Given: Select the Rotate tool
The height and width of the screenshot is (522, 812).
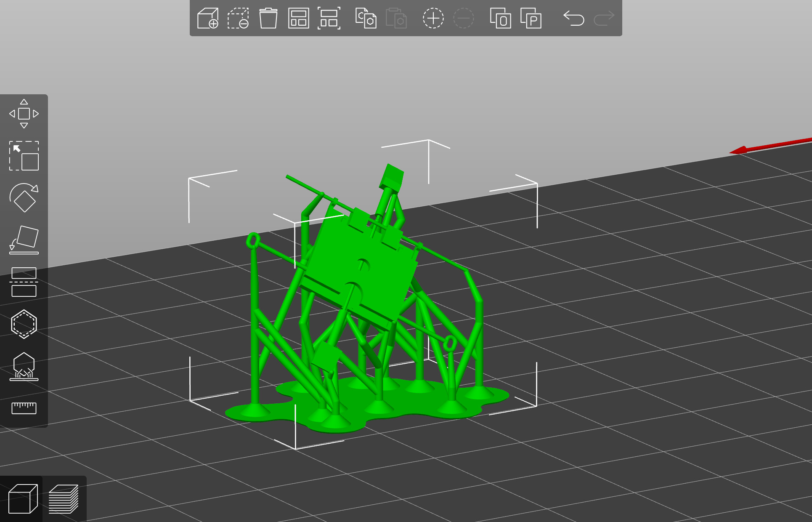Looking at the screenshot, I should pyautogui.click(x=24, y=198).
